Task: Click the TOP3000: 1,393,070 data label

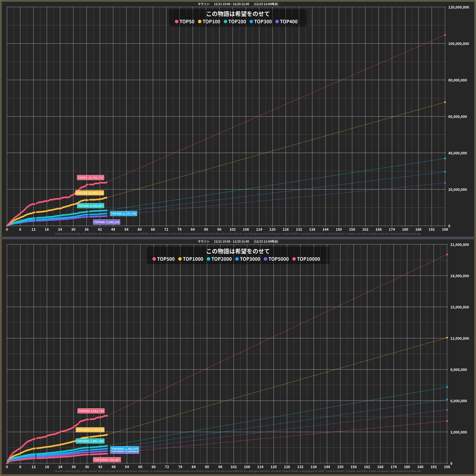Action: coord(125,448)
